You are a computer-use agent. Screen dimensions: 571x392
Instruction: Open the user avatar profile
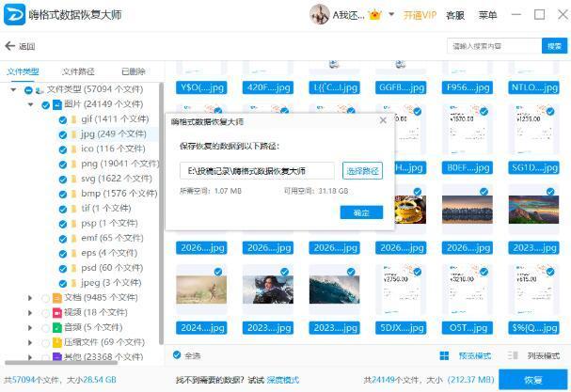320,14
